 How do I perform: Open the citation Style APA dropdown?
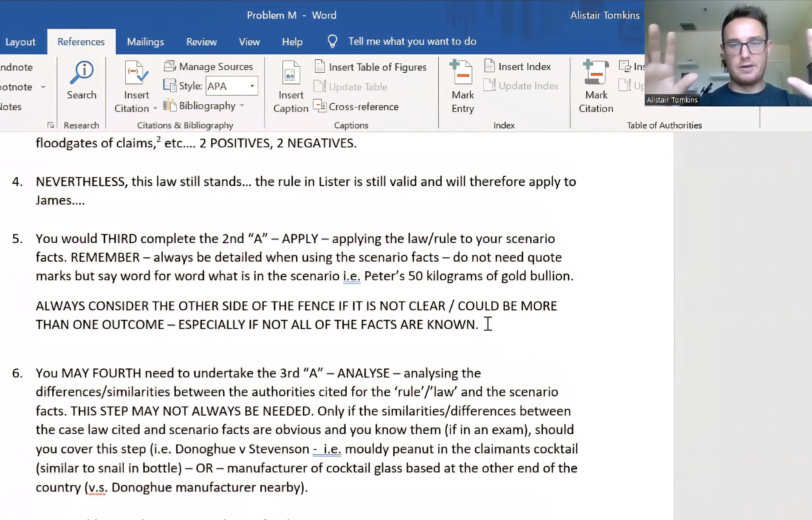252,86
